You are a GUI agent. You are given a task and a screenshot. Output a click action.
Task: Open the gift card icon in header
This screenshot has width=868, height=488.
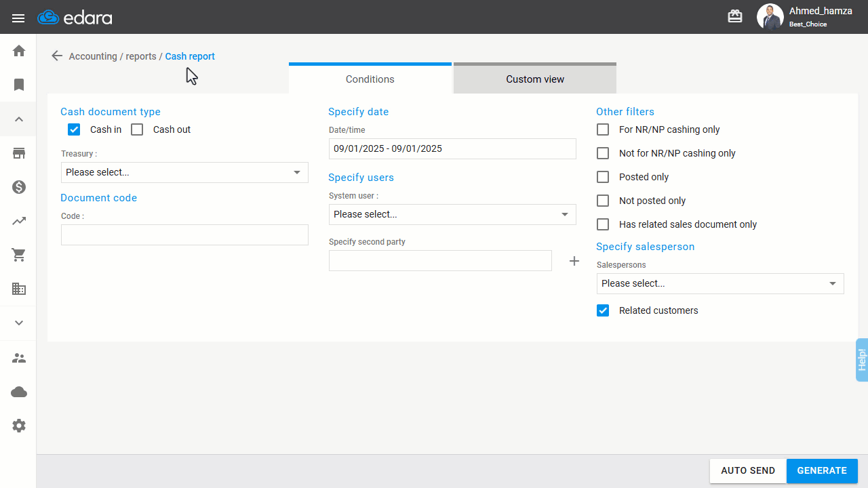pos(735,16)
